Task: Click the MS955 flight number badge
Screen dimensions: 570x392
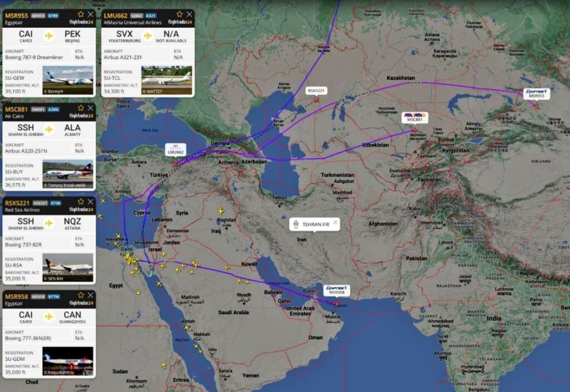Action: point(38,16)
